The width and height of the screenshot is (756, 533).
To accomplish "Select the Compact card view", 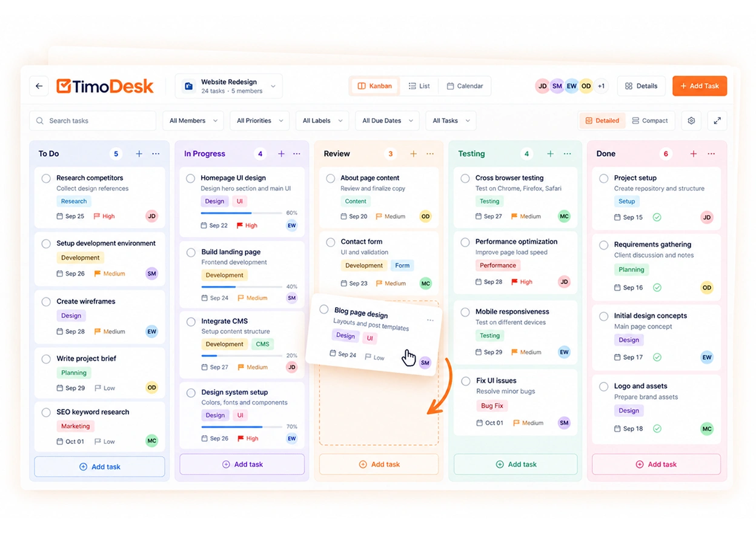I will 649,121.
